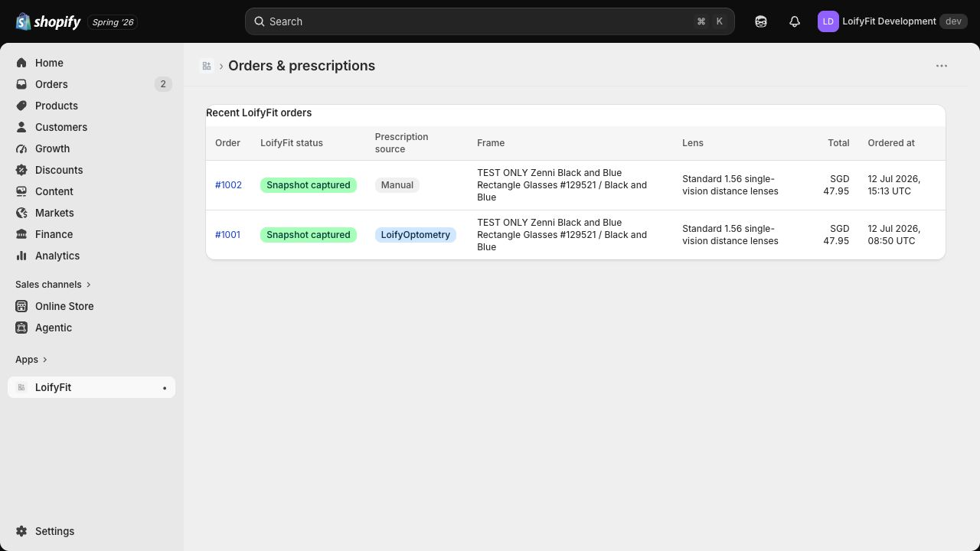Screen dimensions: 980x551
Task: Click the Discounts badge icon
Action: tap(21, 170)
